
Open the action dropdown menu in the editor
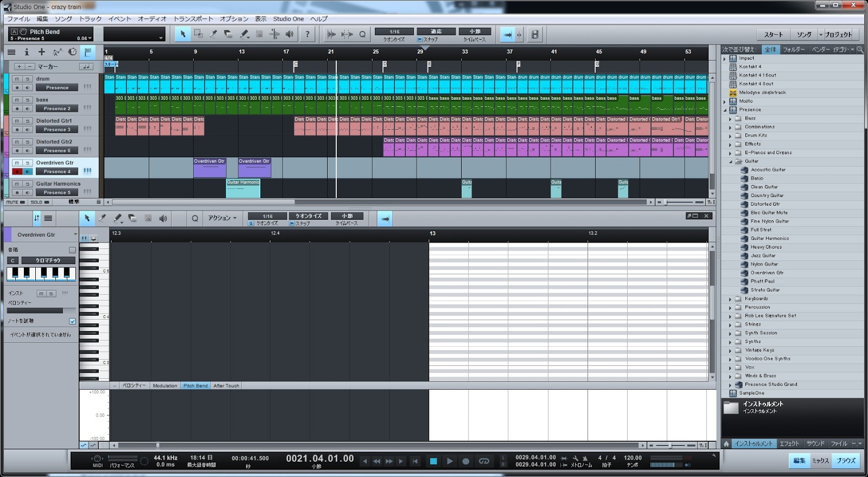(222, 218)
